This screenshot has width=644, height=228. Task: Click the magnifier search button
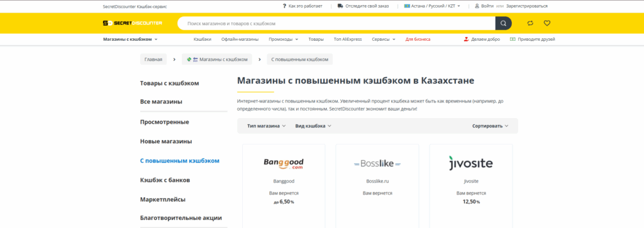click(x=504, y=23)
